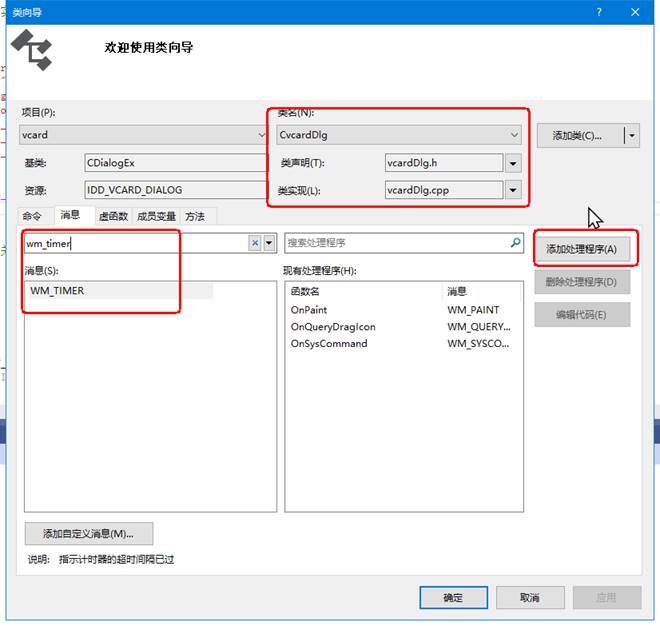Open the 成员变量 tab

tap(156, 216)
